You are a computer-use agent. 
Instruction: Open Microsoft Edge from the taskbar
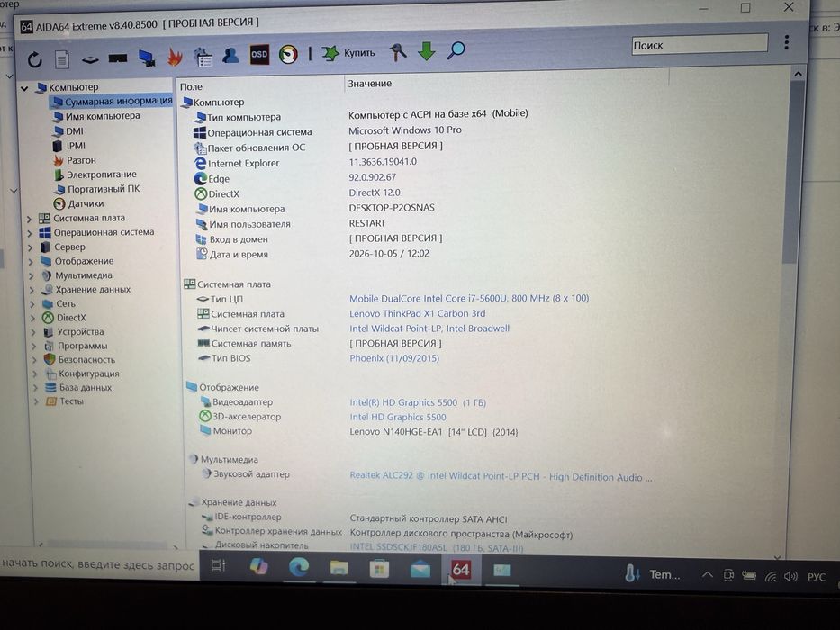click(x=299, y=566)
